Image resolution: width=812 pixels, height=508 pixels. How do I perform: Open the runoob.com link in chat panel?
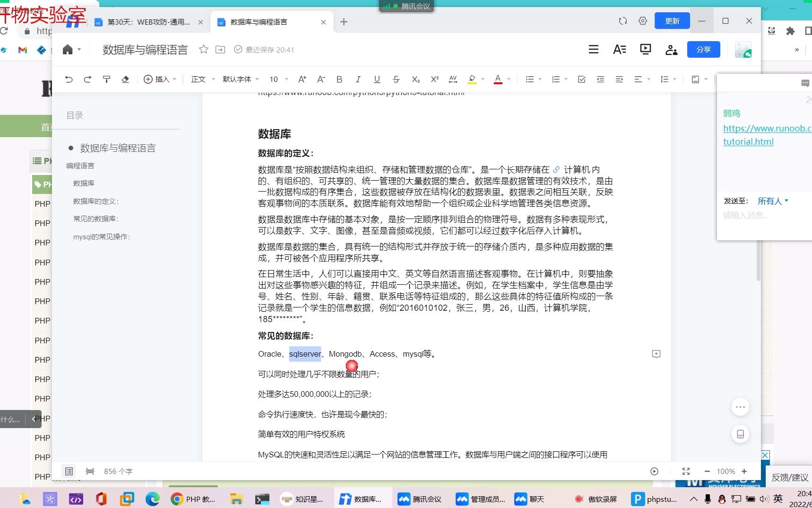tap(767, 135)
